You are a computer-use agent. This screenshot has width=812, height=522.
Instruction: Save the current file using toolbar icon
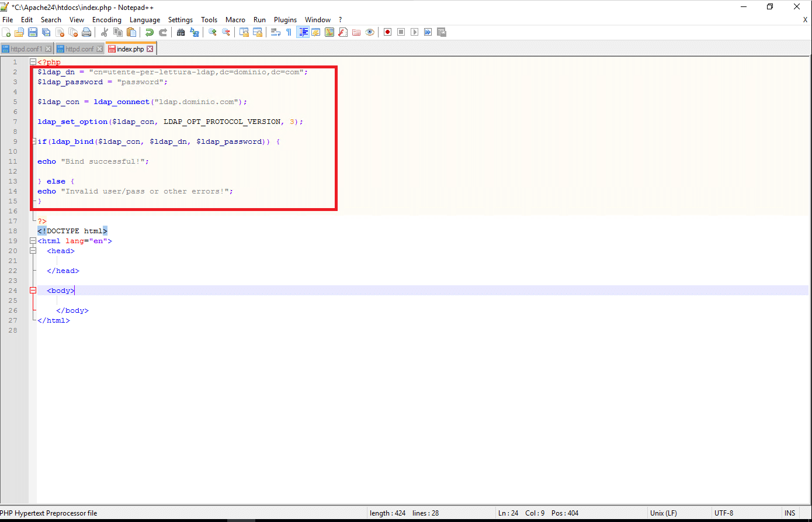(33, 32)
